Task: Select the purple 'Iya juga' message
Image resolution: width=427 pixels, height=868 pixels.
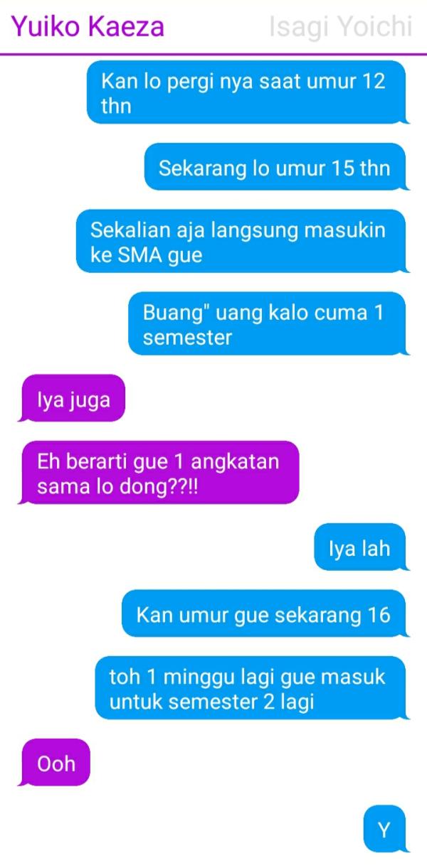Action: click(73, 399)
